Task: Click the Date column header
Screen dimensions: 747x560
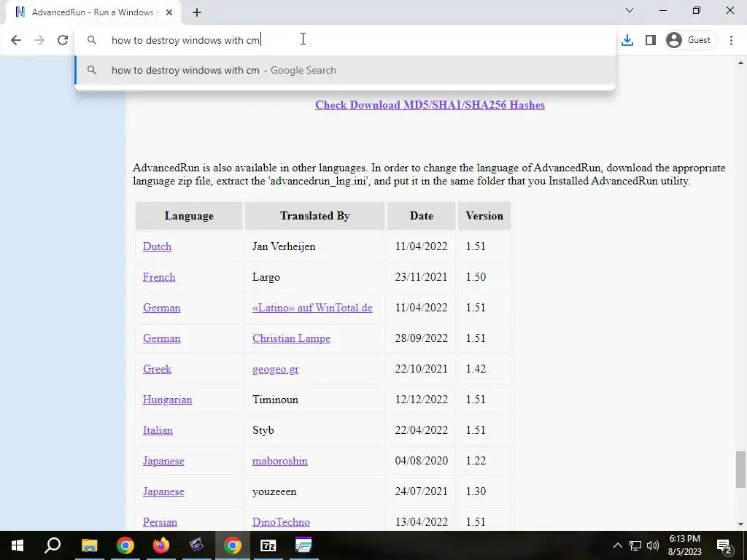Action: [421, 216]
